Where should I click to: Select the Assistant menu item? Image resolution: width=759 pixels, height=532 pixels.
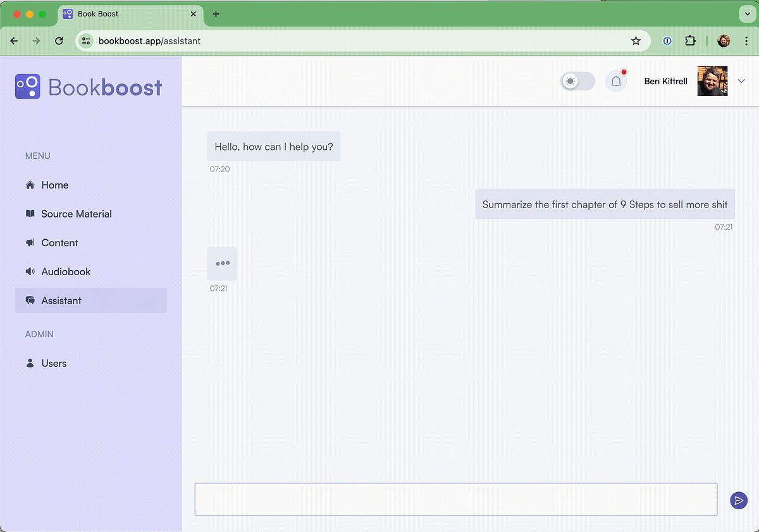(x=91, y=300)
